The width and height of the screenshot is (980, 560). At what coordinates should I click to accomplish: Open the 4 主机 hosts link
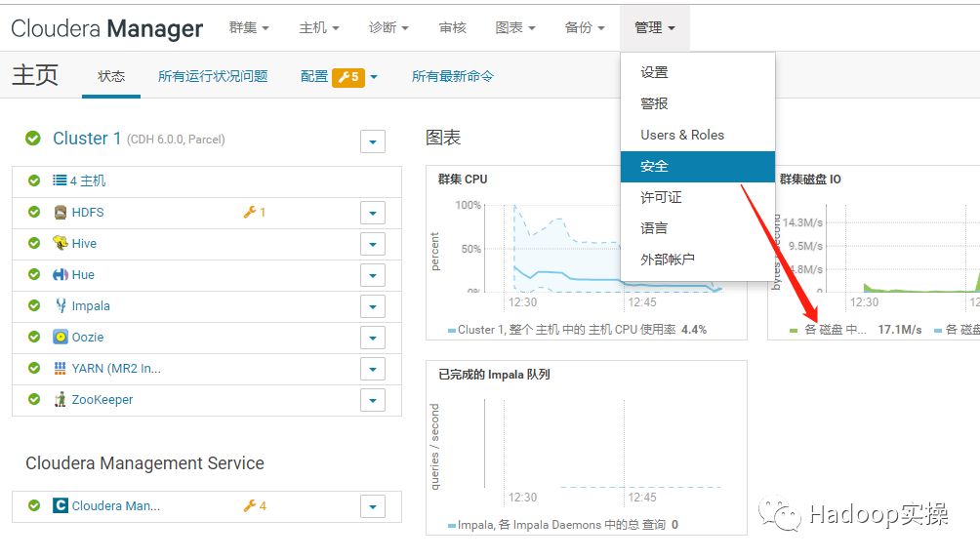coord(87,181)
